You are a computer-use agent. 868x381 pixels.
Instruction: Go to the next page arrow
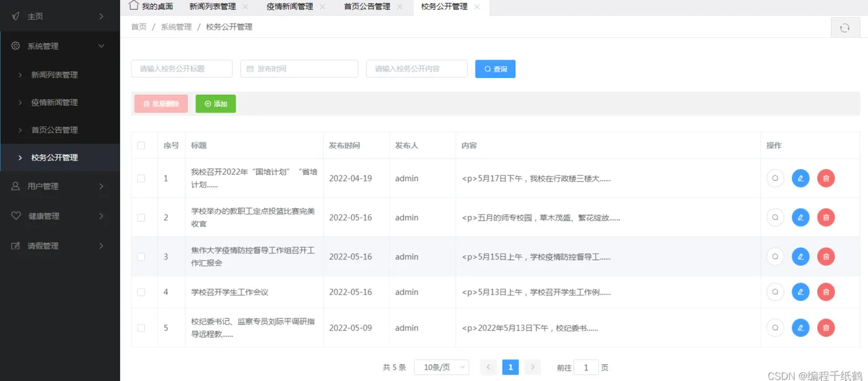click(x=533, y=367)
